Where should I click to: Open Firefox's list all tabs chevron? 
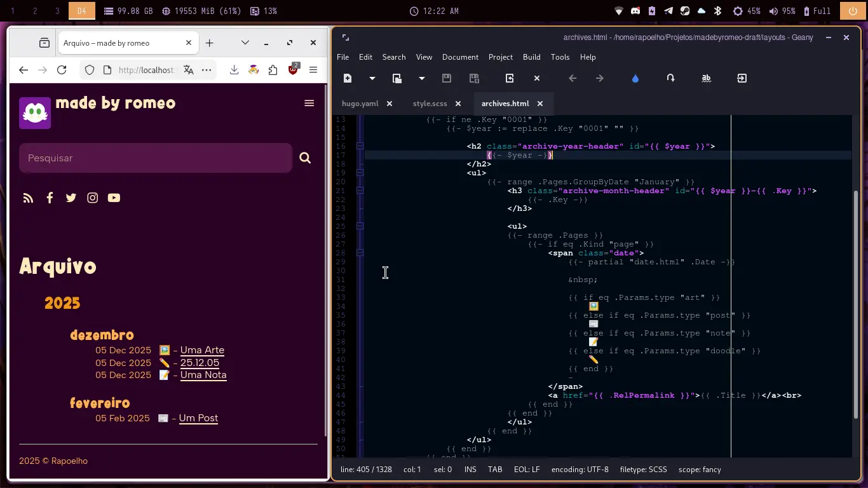point(245,43)
